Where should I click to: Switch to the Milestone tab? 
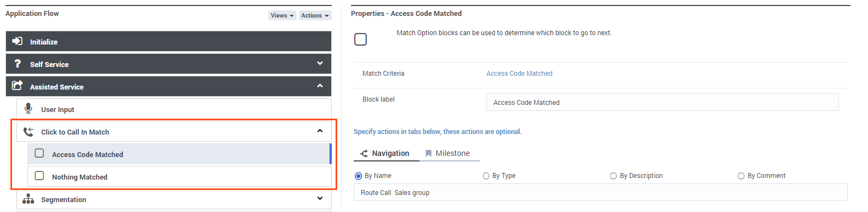pos(447,153)
